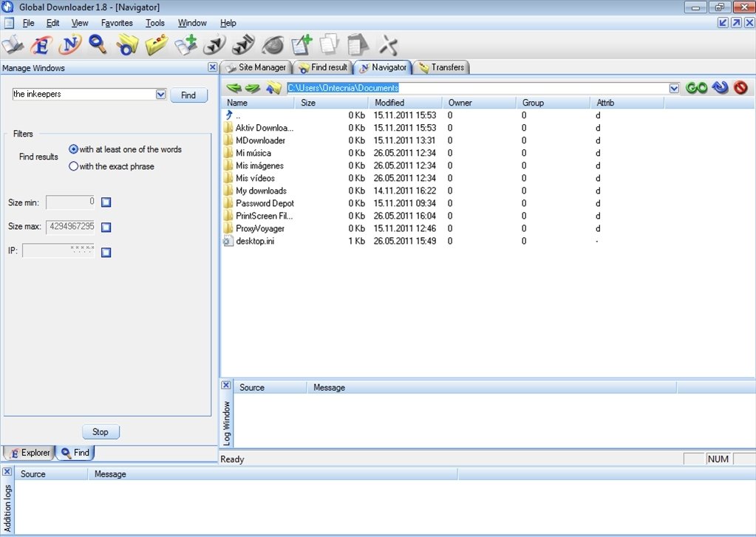The width and height of the screenshot is (756, 537).
Task: Click the up folder navigation icon
Action: [x=273, y=88]
